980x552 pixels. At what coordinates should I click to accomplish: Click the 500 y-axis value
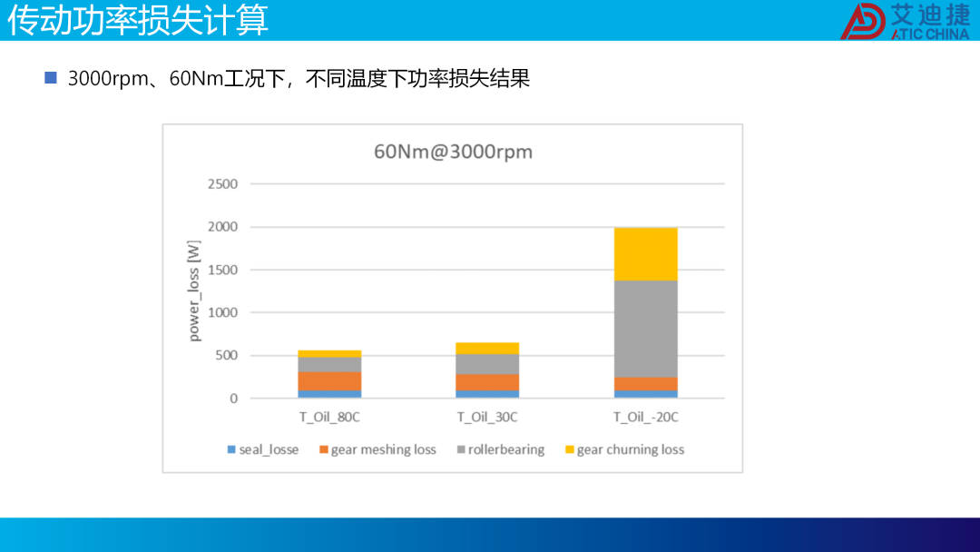coord(227,355)
